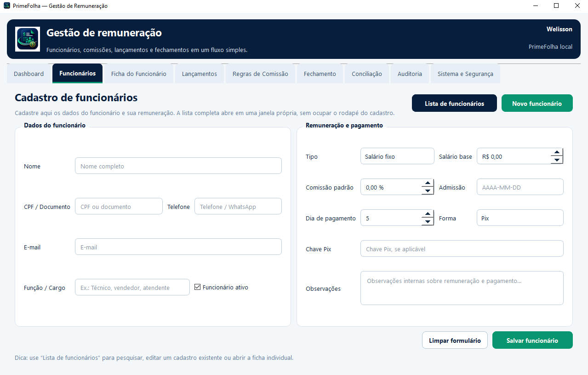588x375 pixels.
Task: Click the Gestão de remuneração header title
Action: (x=104, y=33)
